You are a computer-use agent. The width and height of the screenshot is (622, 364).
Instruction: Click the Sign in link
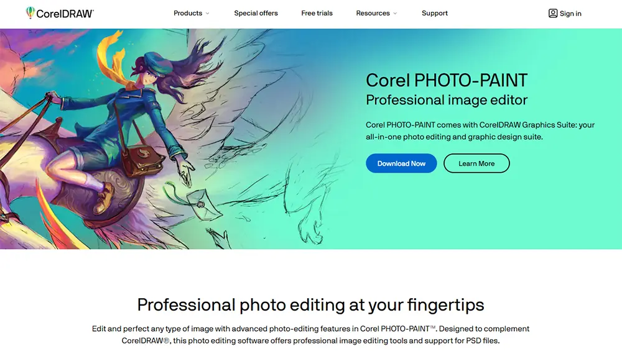point(570,14)
